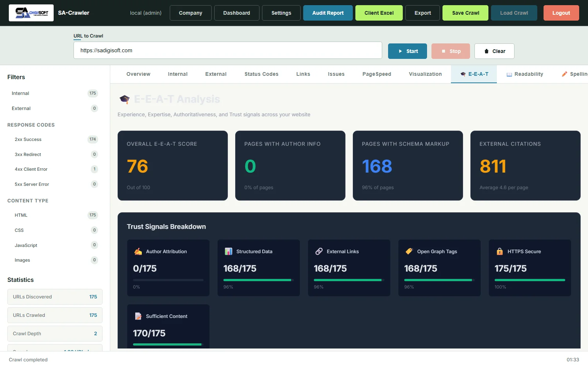Open the PageSpeed tab
Screen dimensions: 588x368
(377, 74)
